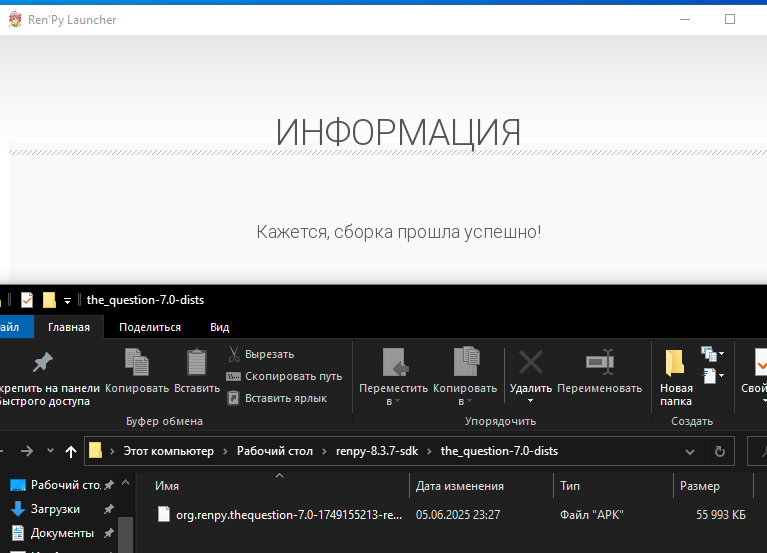
Task: Open the New item dropdown icon
Action: click(712, 353)
